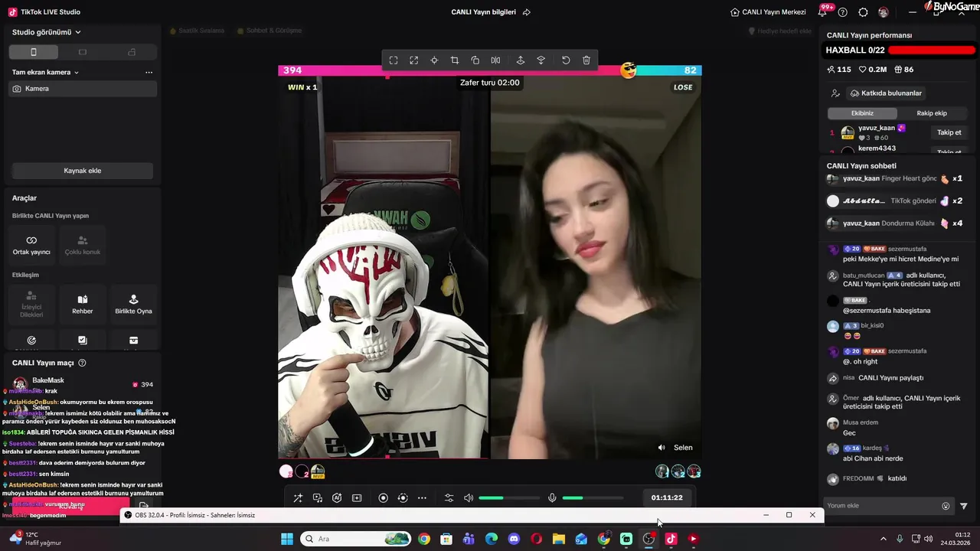The image size is (980, 551).
Task: Open the Birlikte Oyna tool
Action: (133, 304)
